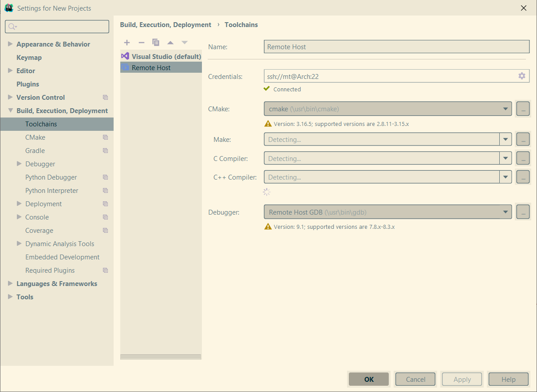
Task: Switch to the CMake settings page
Action: (x=35, y=137)
